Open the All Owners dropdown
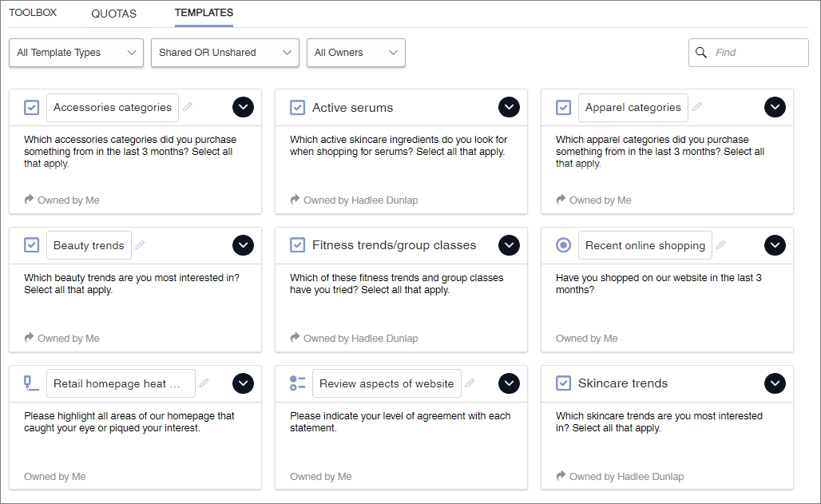The height and width of the screenshot is (504, 821). pos(355,53)
